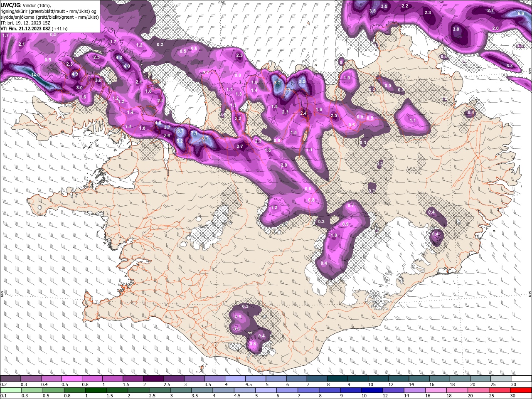Click the '0.4' label in the color scale
Image resolution: width=532 pixels, height=399 pixels.
tap(44, 384)
